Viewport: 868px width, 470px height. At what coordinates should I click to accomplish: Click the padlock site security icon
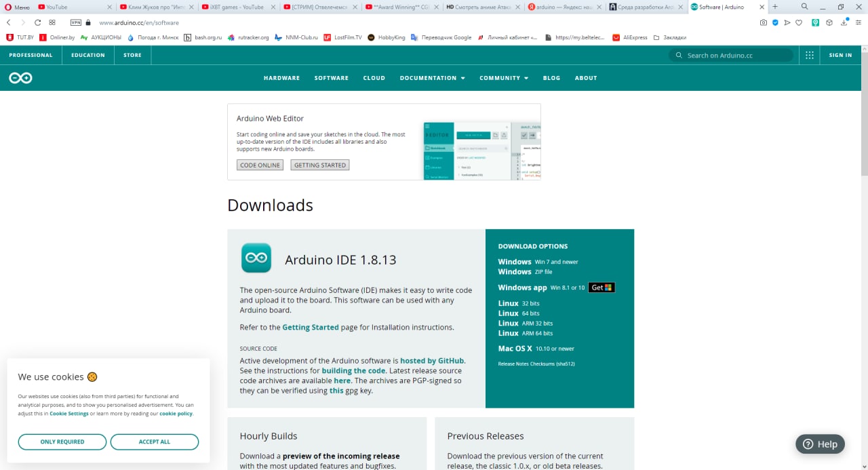(88, 22)
